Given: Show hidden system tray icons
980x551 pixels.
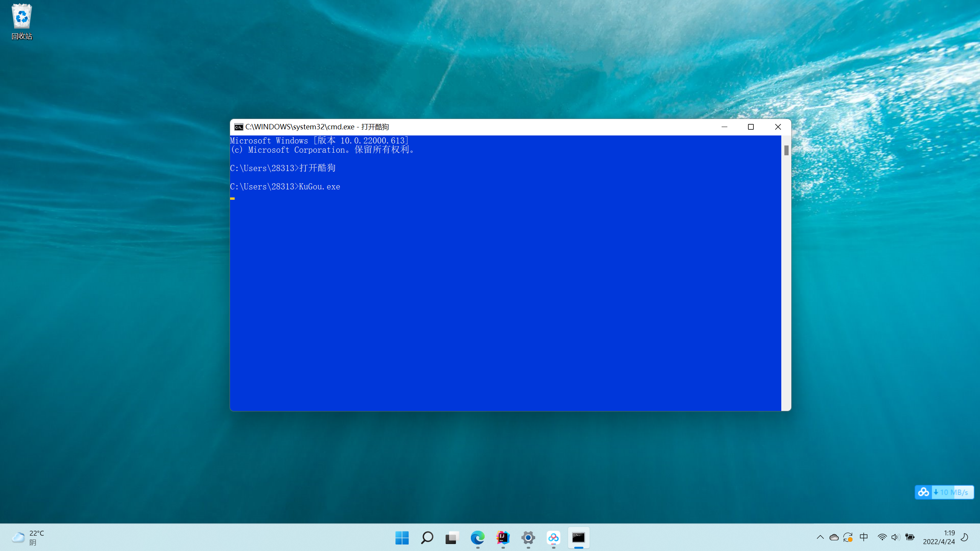Looking at the screenshot, I should [x=820, y=537].
